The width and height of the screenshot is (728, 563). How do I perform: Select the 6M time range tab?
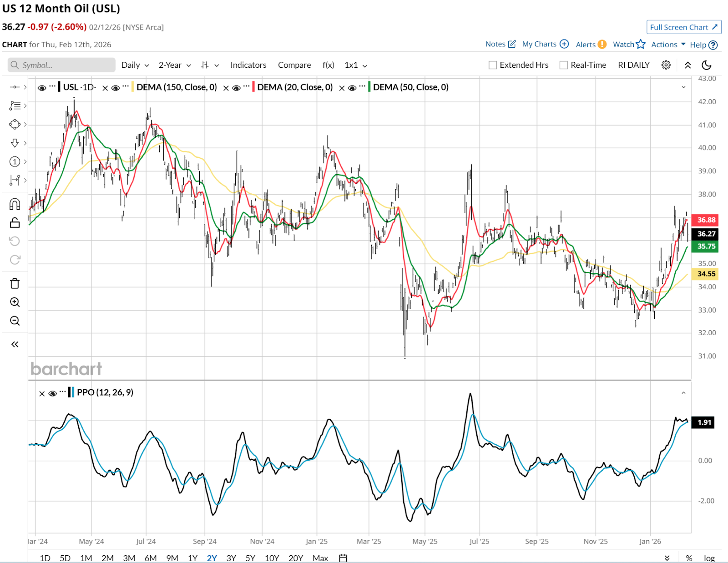coord(151,558)
